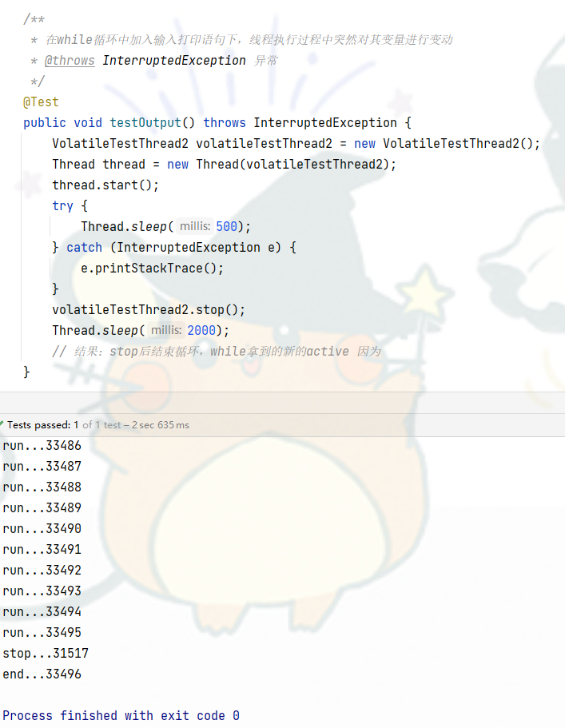Viewport: 565px width, 728px height.
Task: Click the @throws tag in the Javadoc
Action: click(x=70, y=61)
